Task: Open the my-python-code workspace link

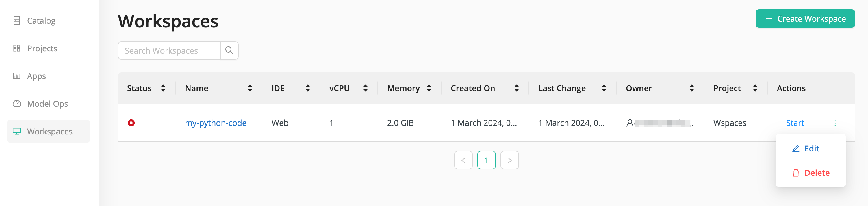Action: pos(216,123)
